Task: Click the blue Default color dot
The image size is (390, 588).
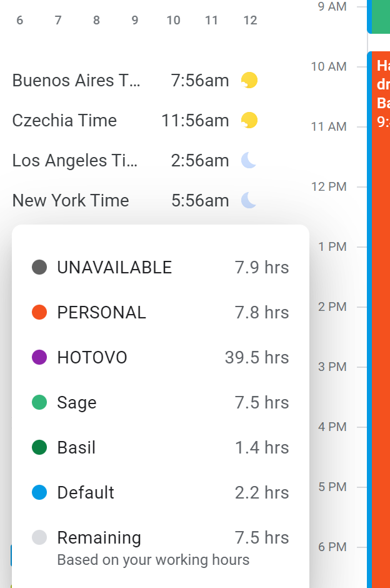Action: (x=39, y=493)
